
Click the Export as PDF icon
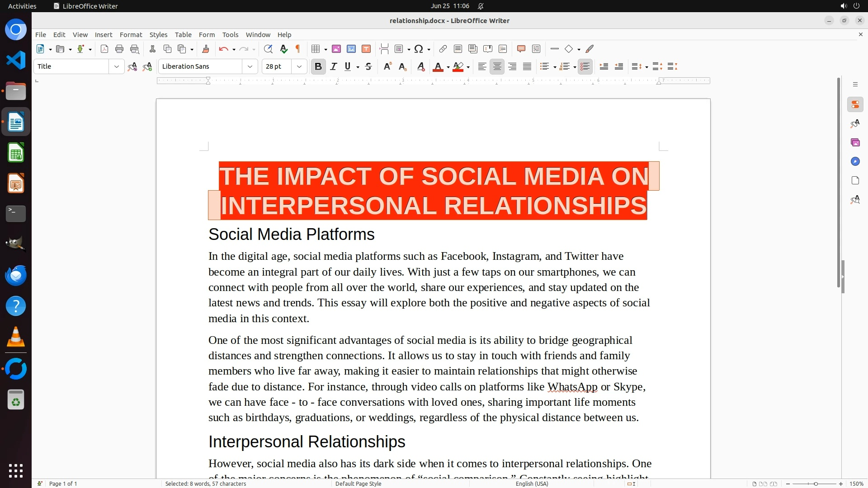pos(104,49)
